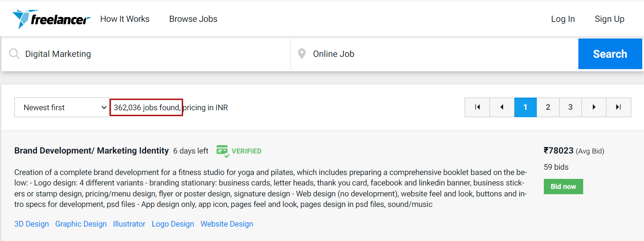The width and height of the screenshot is (644, 241).
Task: Click the Log In link
Action: pyautogui.click(x=563, y=19)
